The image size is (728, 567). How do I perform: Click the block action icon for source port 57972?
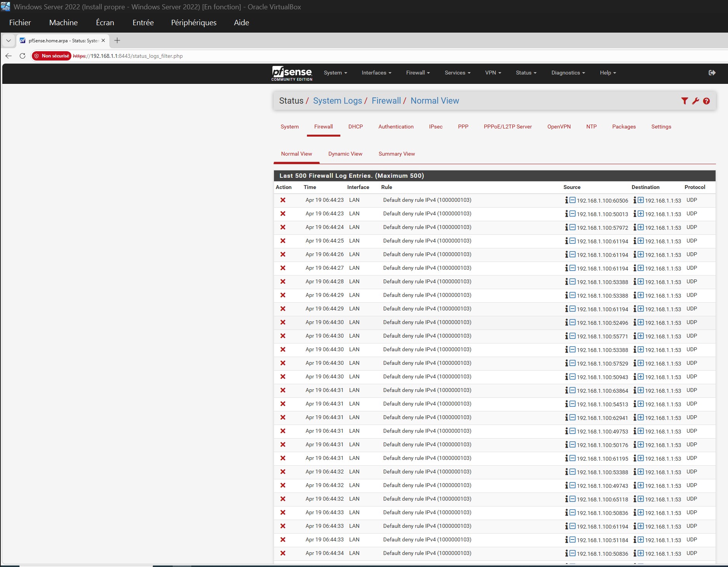coord(283,227)
